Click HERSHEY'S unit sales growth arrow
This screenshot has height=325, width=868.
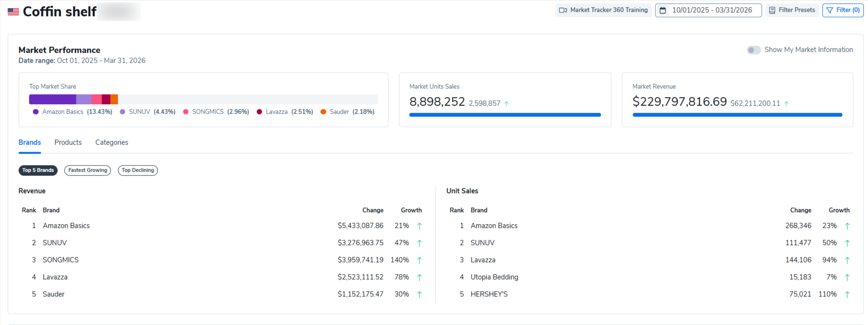coord(847,295)
